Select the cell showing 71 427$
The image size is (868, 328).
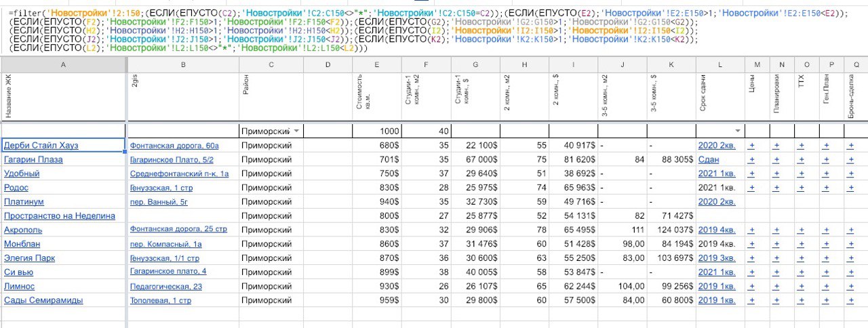(672, 216)
